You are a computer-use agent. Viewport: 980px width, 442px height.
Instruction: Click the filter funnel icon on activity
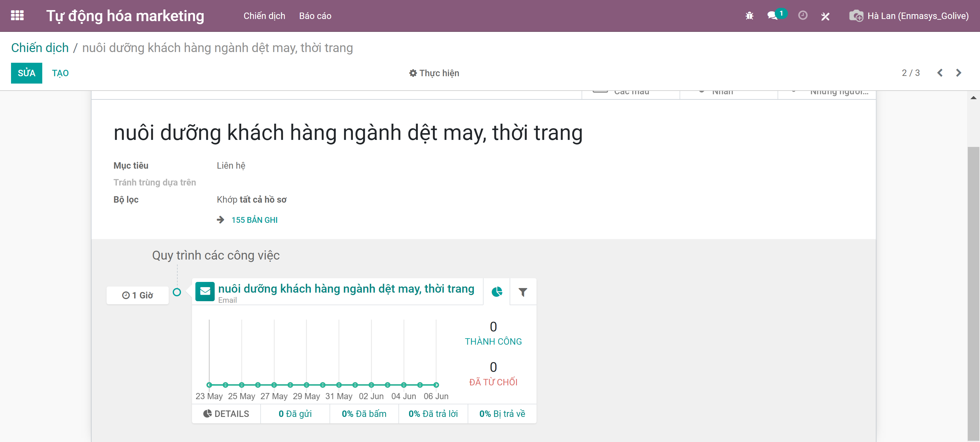(523, 292)
